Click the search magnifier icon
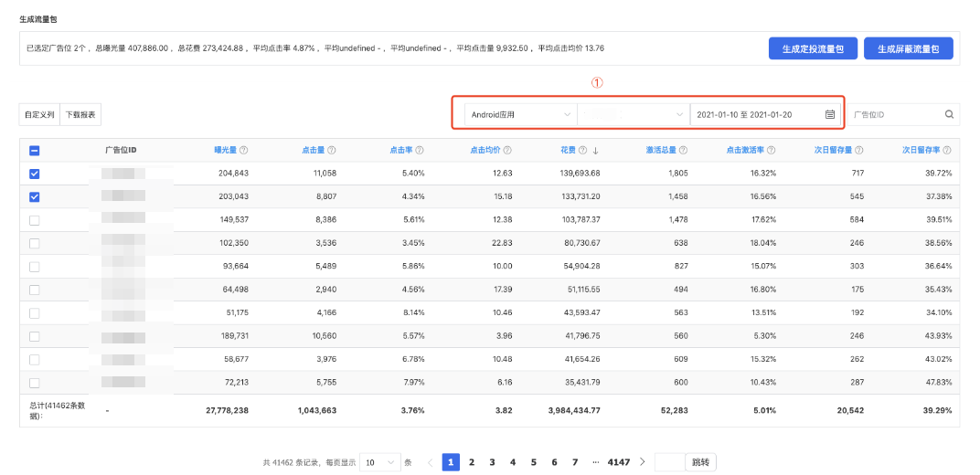Viewport: 980px width, 475px height. 949,115
